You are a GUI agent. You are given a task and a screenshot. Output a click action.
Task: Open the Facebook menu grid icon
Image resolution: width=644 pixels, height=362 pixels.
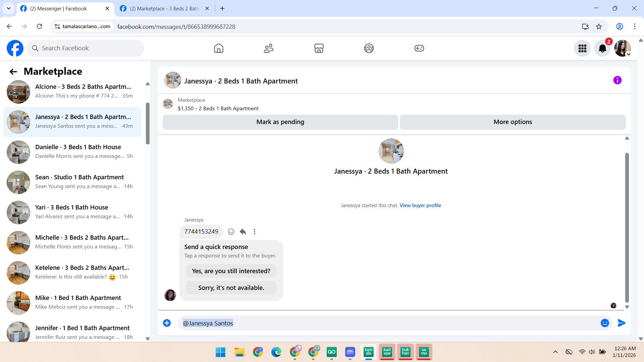coord(582,49)
